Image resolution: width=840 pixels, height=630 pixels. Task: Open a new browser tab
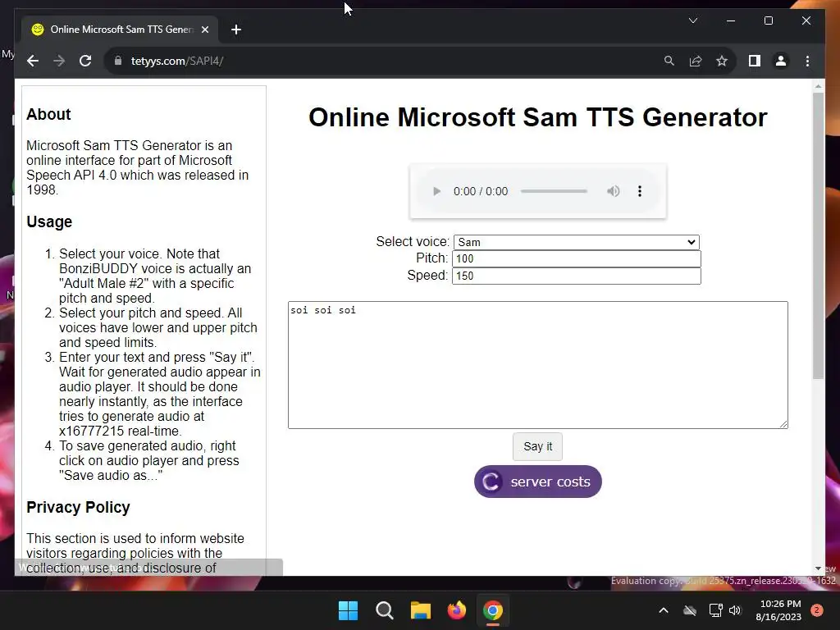click(235, 30)
